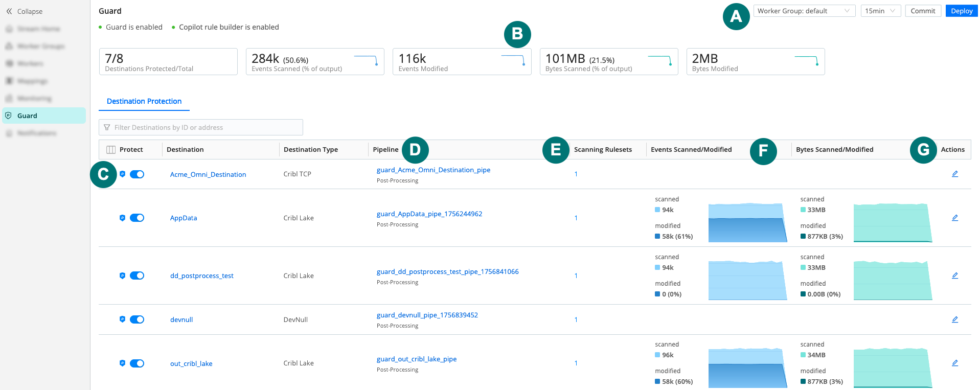Viewport: 980px width, 390px height.
Task: Click the Filter Destinations search field
Action: (201, 127)
